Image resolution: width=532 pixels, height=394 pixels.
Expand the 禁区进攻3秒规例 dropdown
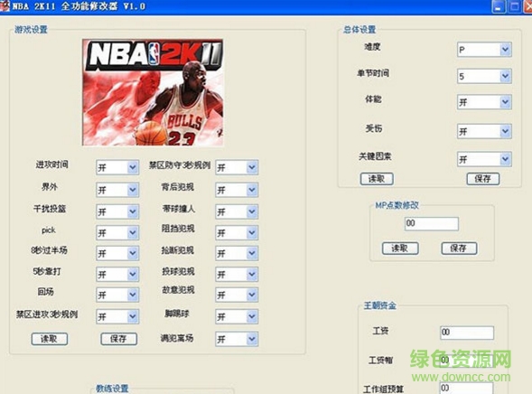point(117,316)
